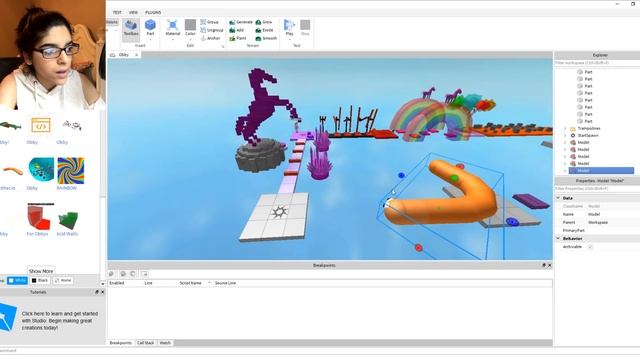Select the terrain Grow tool
Image resolution: width=640 pixels, height=360 pixels.
pyautogui.click(x=264, y=22)
